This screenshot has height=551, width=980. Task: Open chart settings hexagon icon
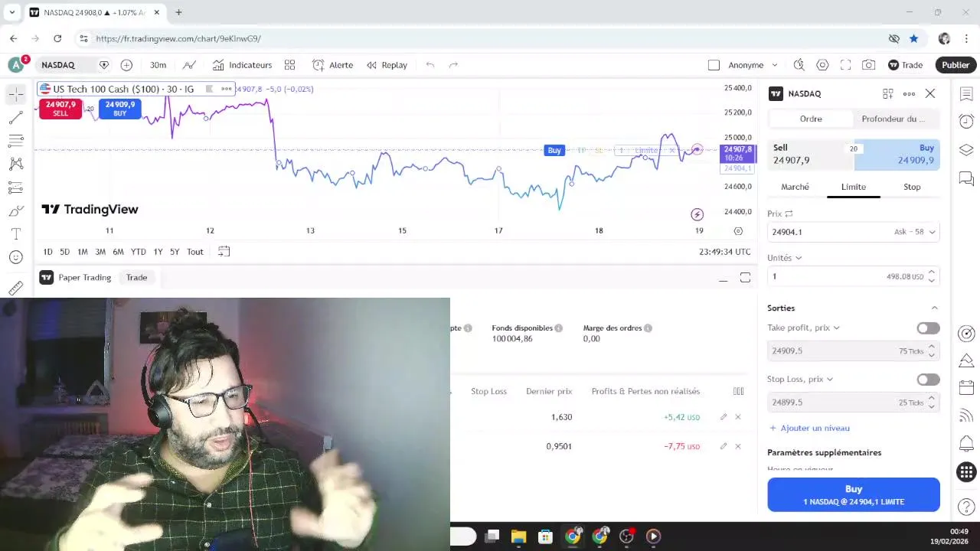coord(822,65)
